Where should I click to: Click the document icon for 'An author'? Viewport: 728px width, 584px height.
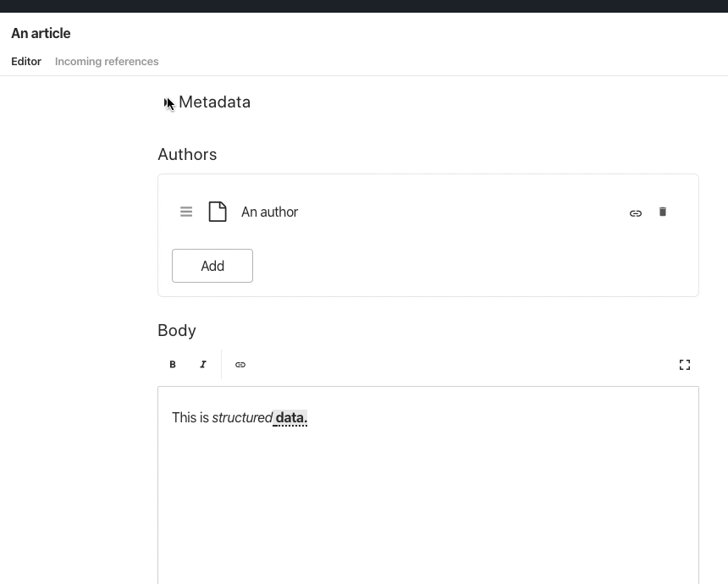[x=218, y=212]
